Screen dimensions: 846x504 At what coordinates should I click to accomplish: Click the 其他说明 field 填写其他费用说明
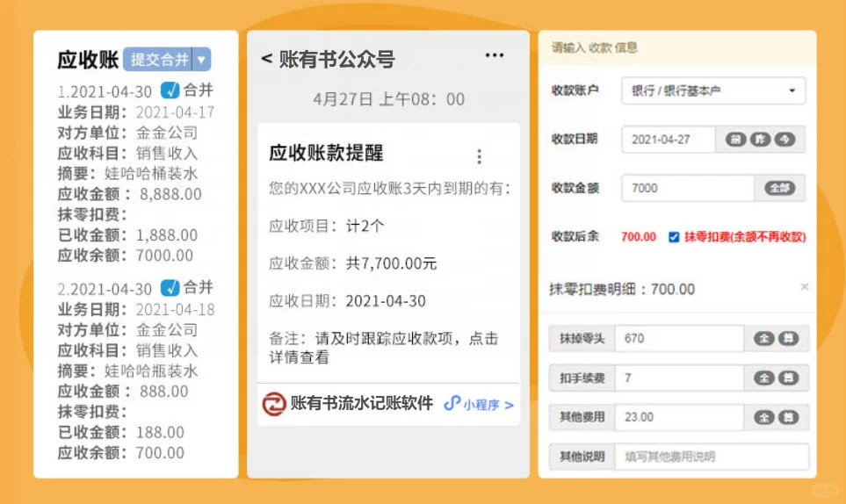click(712, 457)
